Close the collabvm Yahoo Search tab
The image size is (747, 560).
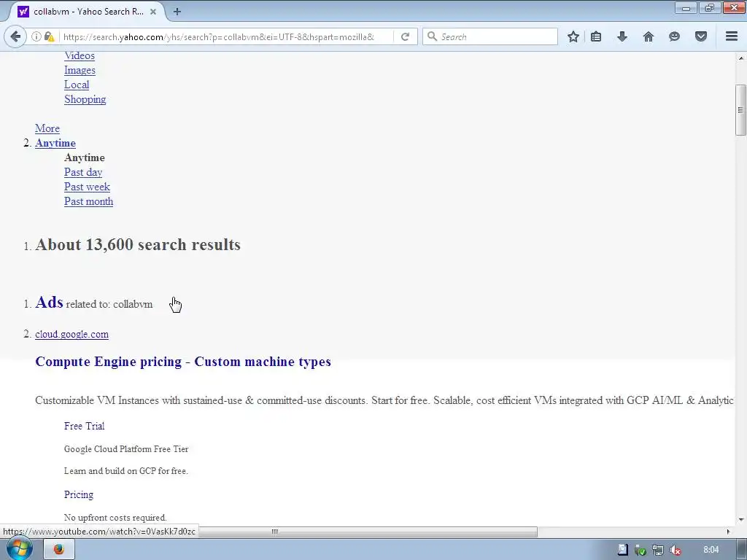point(153,12)
